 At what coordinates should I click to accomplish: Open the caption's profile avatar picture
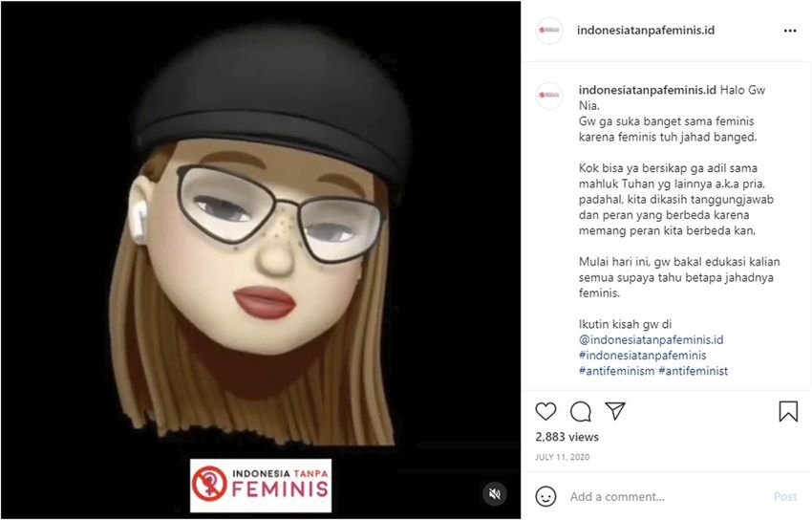(549, 96)
